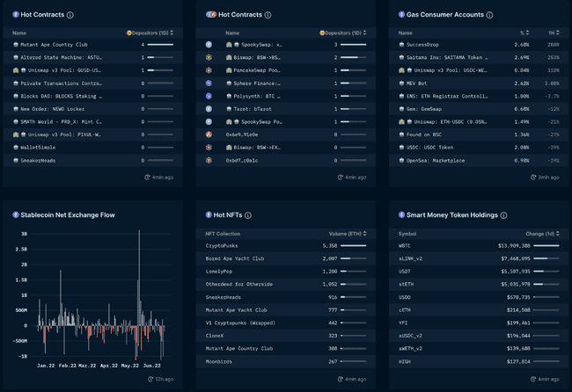Image resolution: width=572 pixels, height=392 pixels.
Task: Click info icon beside multi-chain Hot Contracts title
Action: point(268,15)
